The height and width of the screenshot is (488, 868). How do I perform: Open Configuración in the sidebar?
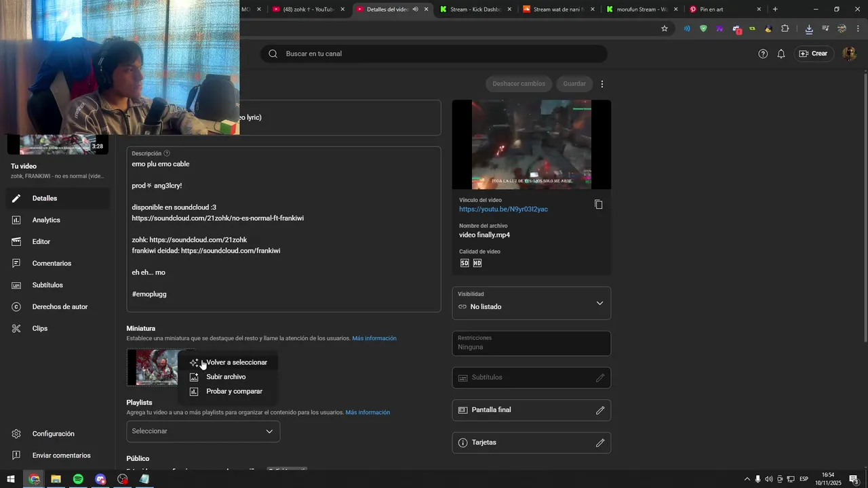[58, 434]
